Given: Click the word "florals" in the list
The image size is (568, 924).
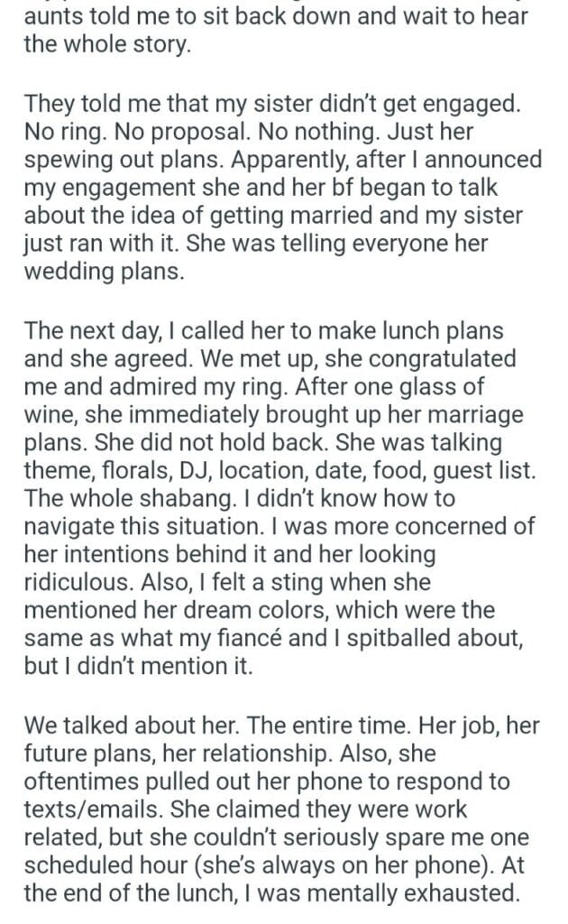Looking at the screenshot, I should coord(128,473).
